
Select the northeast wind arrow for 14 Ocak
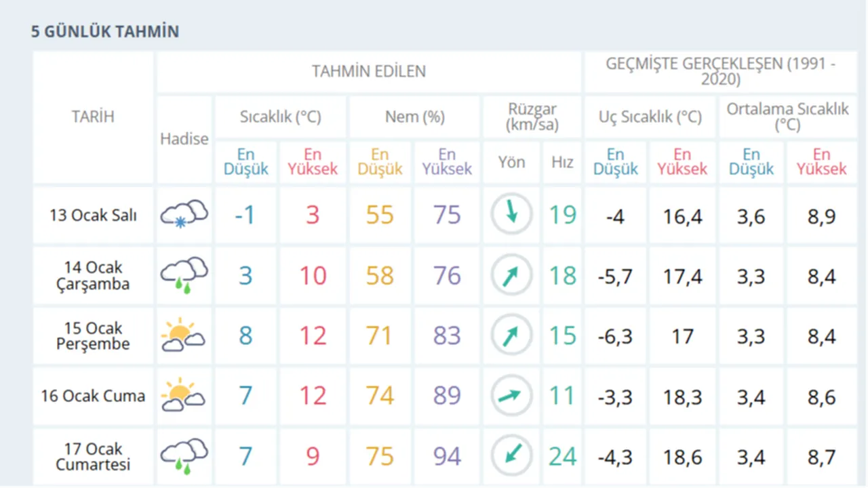[x=511, y=275]
